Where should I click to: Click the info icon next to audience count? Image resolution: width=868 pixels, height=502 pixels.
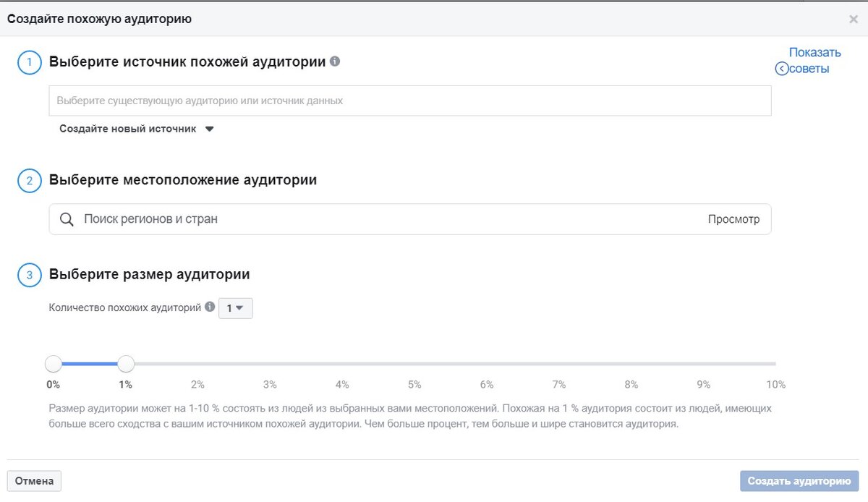[210, 307]
